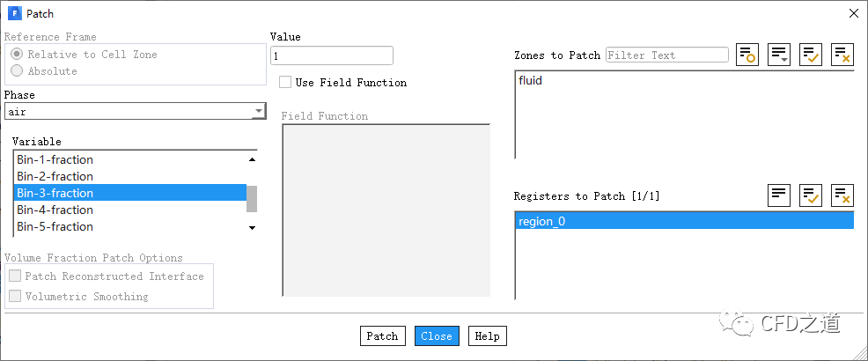Screen dimensions: 868x361
Task: Click the Value input field
Action: pyautogui.click(x=331, y=55)
